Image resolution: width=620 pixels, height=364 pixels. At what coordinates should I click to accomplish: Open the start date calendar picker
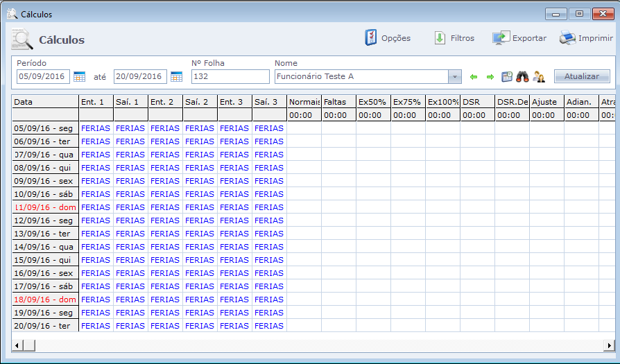(x=79, y=76)
